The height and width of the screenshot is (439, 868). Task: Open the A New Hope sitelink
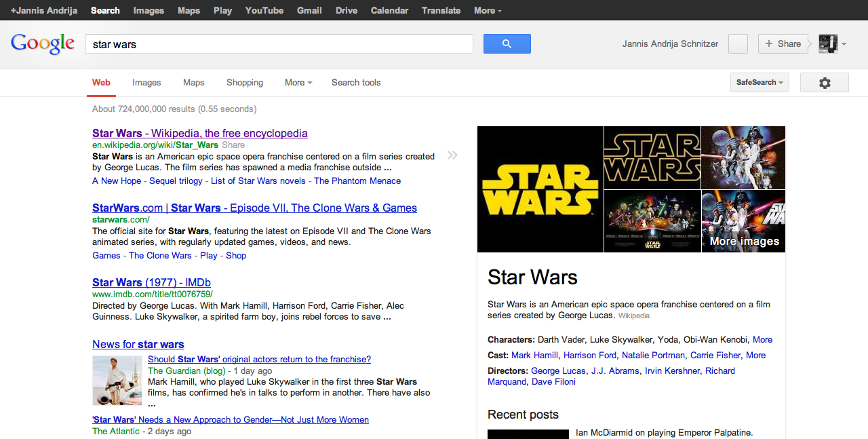[117, 181]
